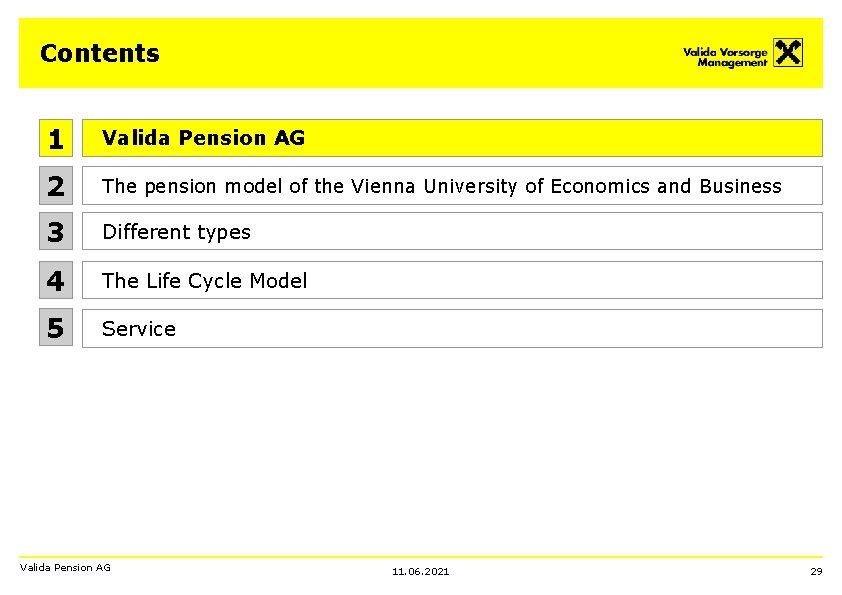Open the Valida Pension AG section
This screenshot has width=842, height=595.
pos(452,138)
